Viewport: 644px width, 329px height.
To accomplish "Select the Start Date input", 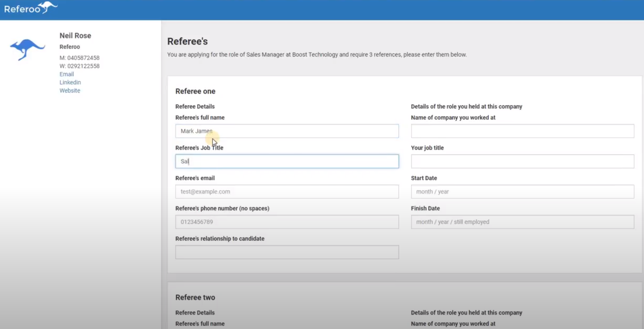I will coord(522,192).
